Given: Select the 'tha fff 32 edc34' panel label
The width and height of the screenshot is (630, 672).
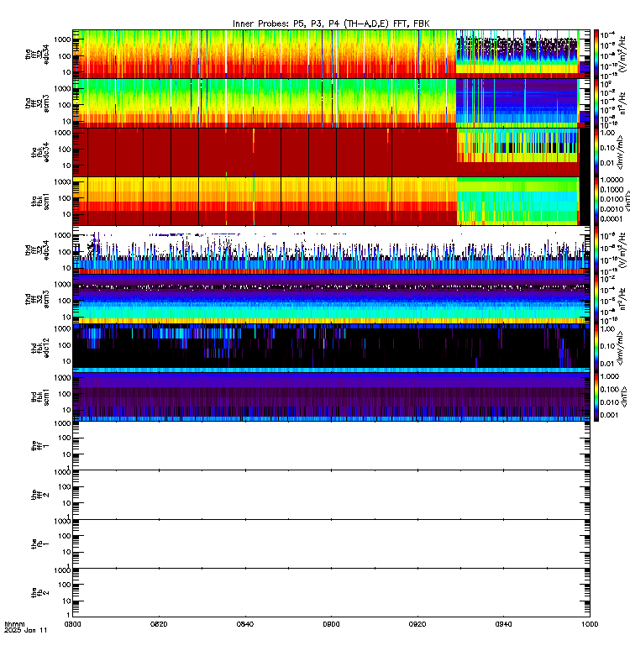Looking at the screenshot, I should pos(37,54).
